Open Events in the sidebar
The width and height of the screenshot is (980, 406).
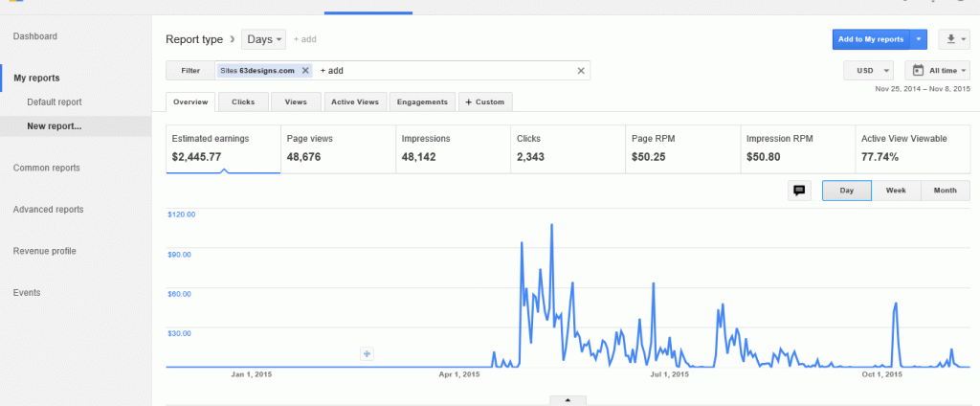coord(26,293)
